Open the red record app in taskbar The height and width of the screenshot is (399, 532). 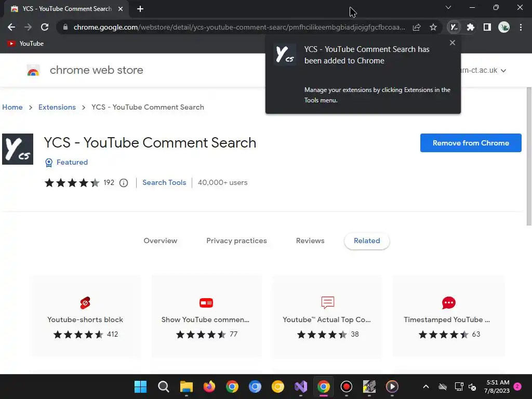pyautogui.click(x=346, y=387)
